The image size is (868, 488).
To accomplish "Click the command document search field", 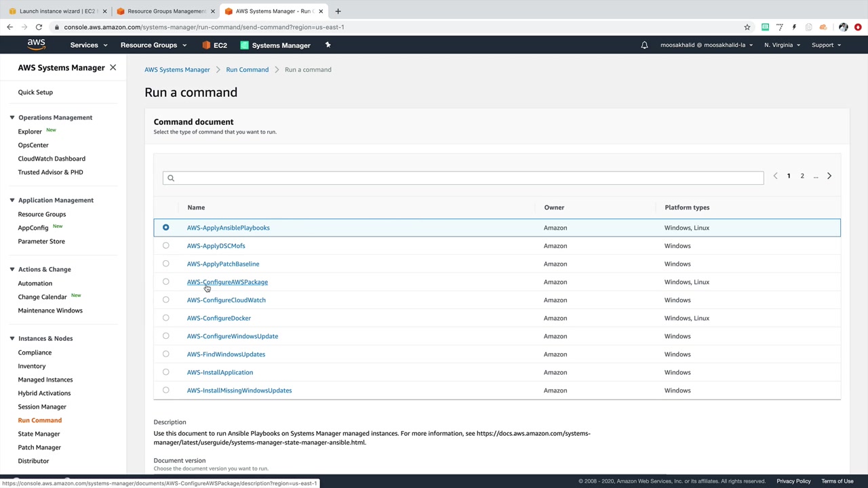I will [x=463, y=178].
